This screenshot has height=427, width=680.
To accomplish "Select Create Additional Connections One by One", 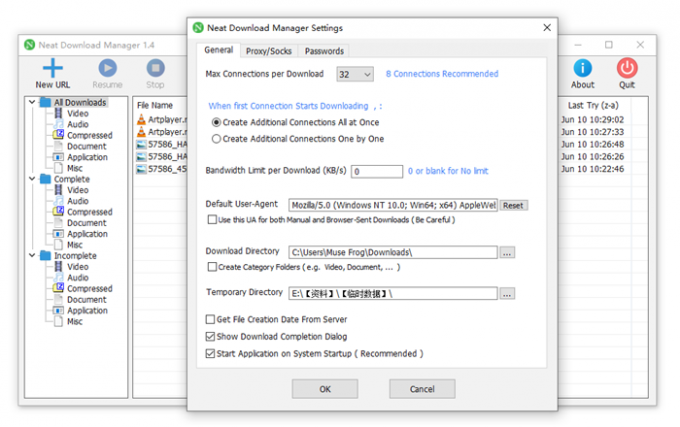I will (216, 139).
